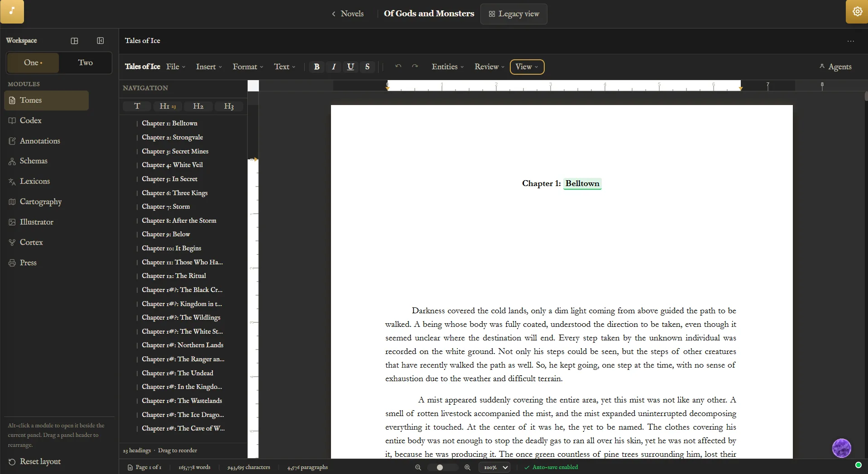This screenshot has height=474, width=868.
Task: Open the Insert dropdown menu
Action: tap(209, 67)
